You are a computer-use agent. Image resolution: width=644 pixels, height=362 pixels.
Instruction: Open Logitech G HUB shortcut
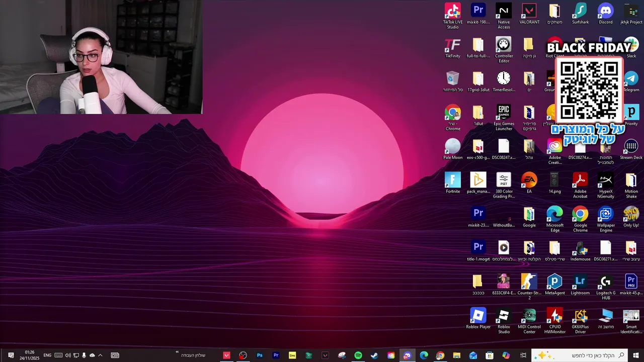tap(606, 287)
